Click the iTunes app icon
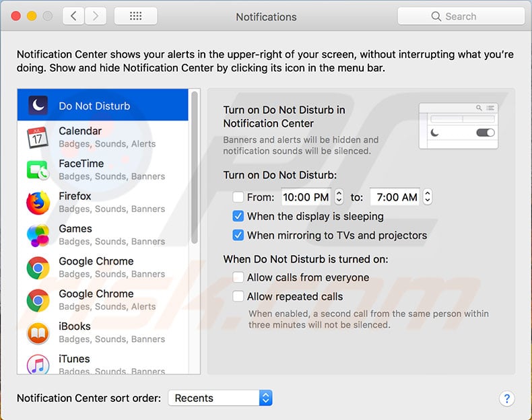 (x=38, y=364)
